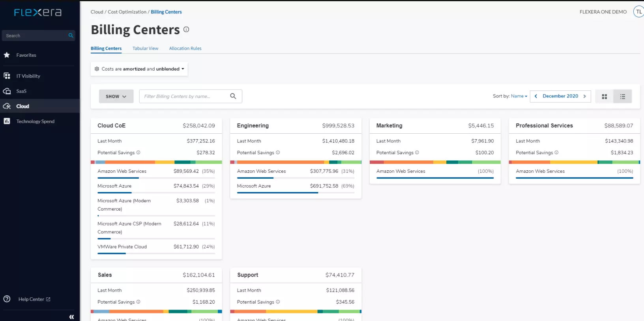Open Support billing center
The height and width of the screenshot is (321, 644).
(x=247, y=275)
